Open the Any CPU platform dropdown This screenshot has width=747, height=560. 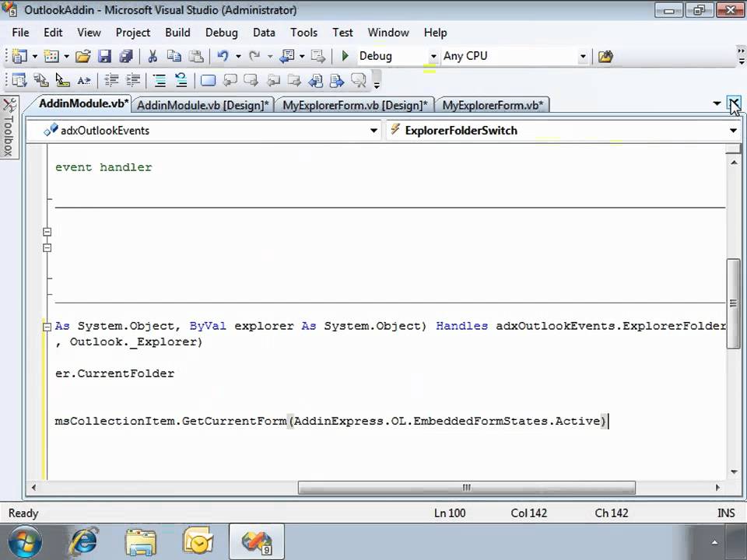pos(583,56)
